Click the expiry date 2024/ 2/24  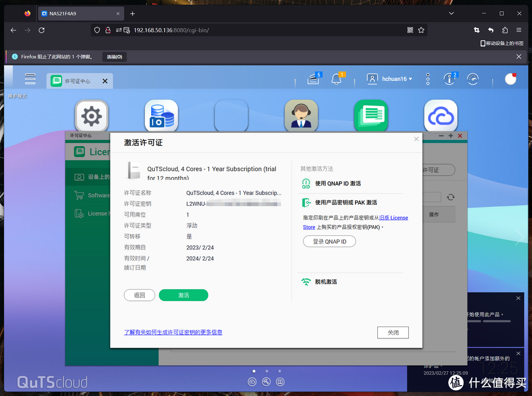pos(200,259)
